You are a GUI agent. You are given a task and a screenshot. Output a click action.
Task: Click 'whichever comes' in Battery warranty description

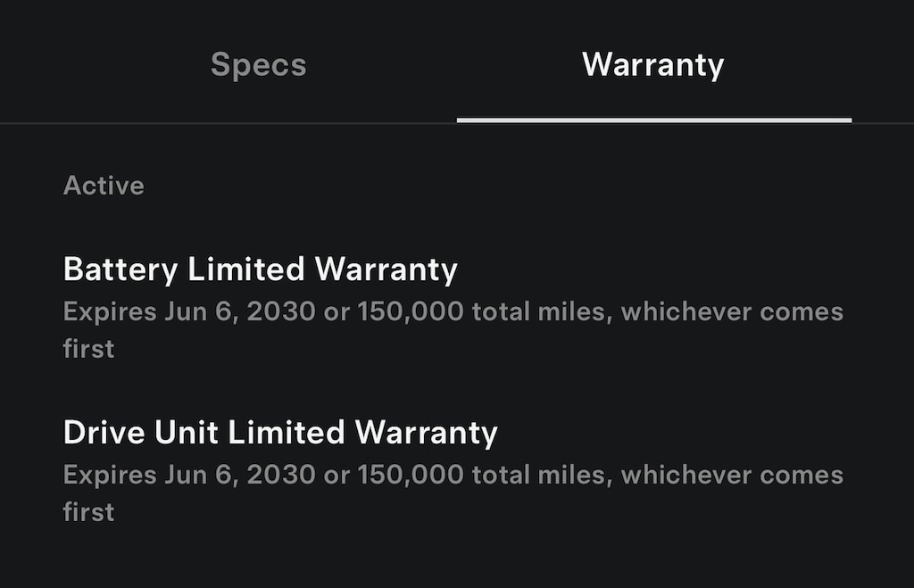732,312
